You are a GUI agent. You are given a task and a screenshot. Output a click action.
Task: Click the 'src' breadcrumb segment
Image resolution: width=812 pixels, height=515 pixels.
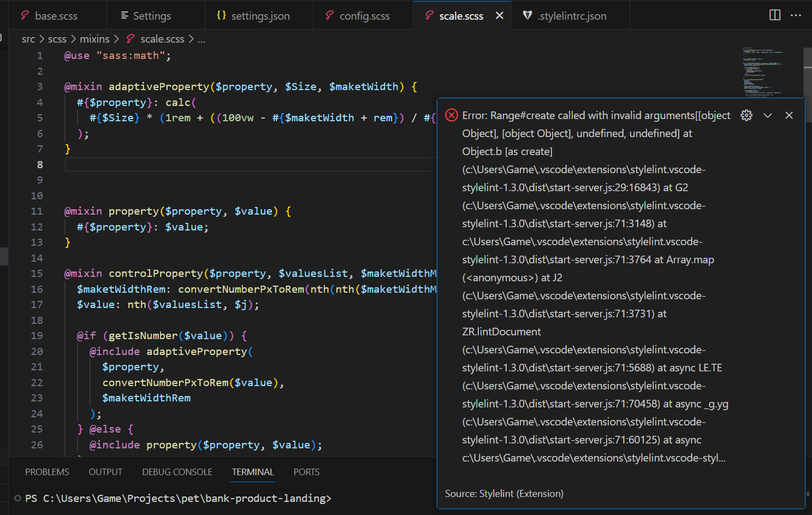(x=28, y=39)
